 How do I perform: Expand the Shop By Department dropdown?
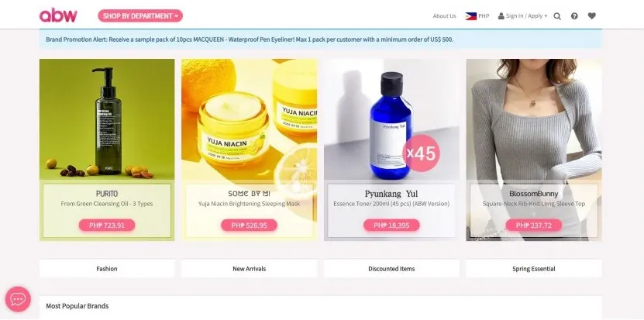tap(140, 16)
